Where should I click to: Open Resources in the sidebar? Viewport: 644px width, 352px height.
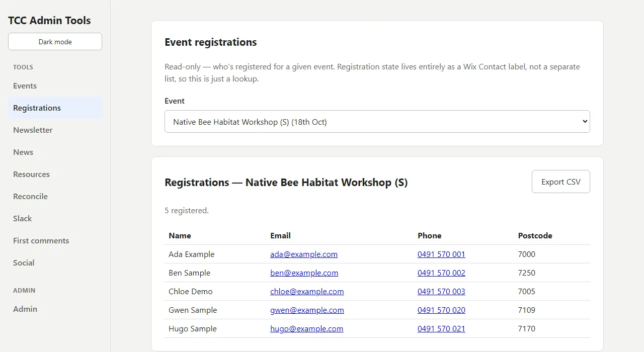55,174
